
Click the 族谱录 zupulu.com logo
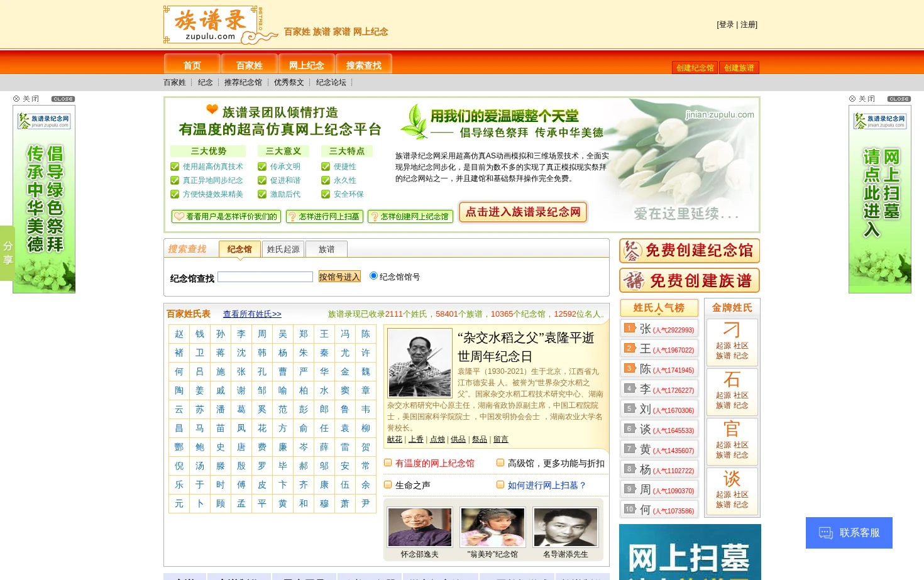pyautogui.click(x=220, y=25)
